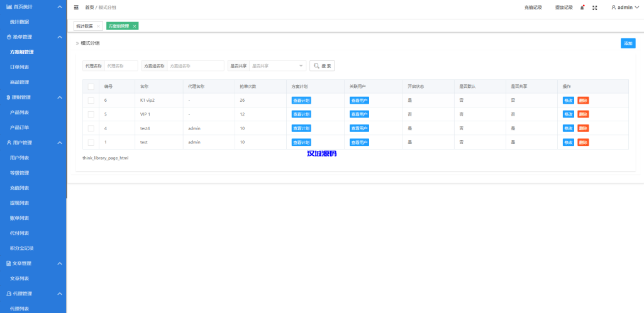
Task: Open the notification bell icon
Action: click(x=582, y=8)
